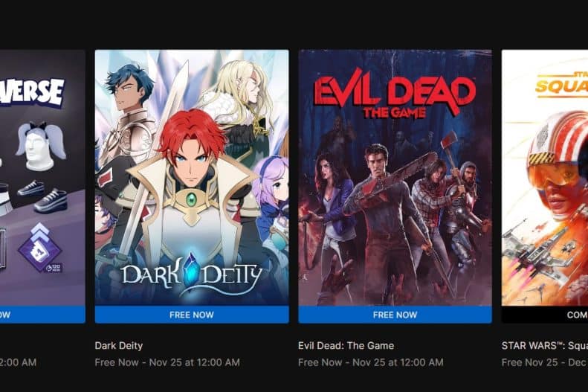Open the STAR WARS Squadrons cover art
Screen dimensions: 588x392
point(545,178)
